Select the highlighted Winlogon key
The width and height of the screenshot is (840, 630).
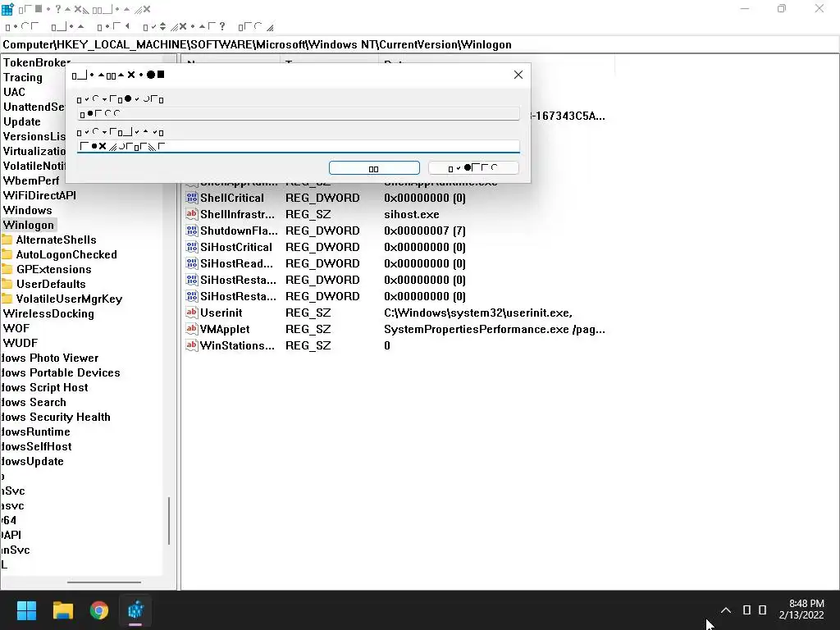coord(29,225)
